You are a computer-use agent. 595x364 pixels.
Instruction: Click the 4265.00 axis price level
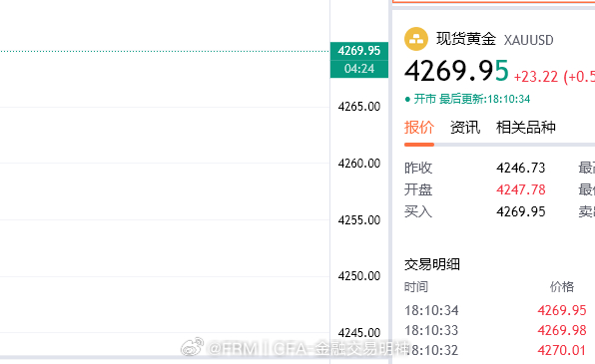click(359, 107)
